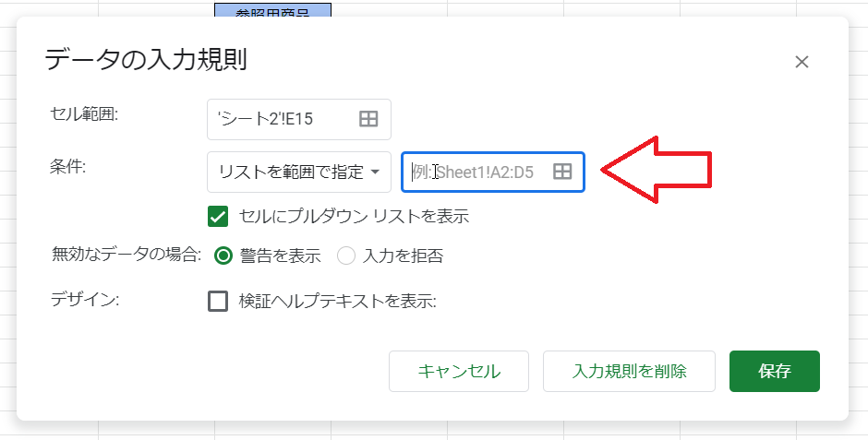Select 入力を拒否 radio button
This screenshot has width=868, height=440.
click(x=346, y=256)
